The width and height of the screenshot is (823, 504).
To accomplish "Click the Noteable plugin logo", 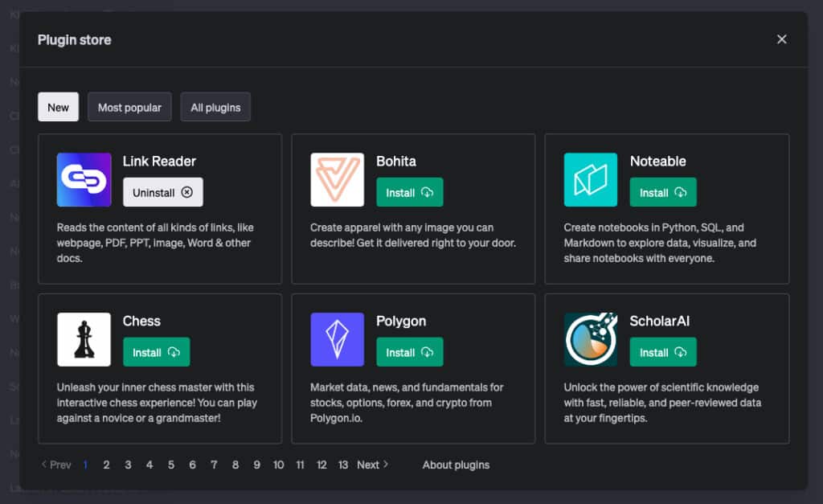I will pyautogui.click(x=591, y=179).
